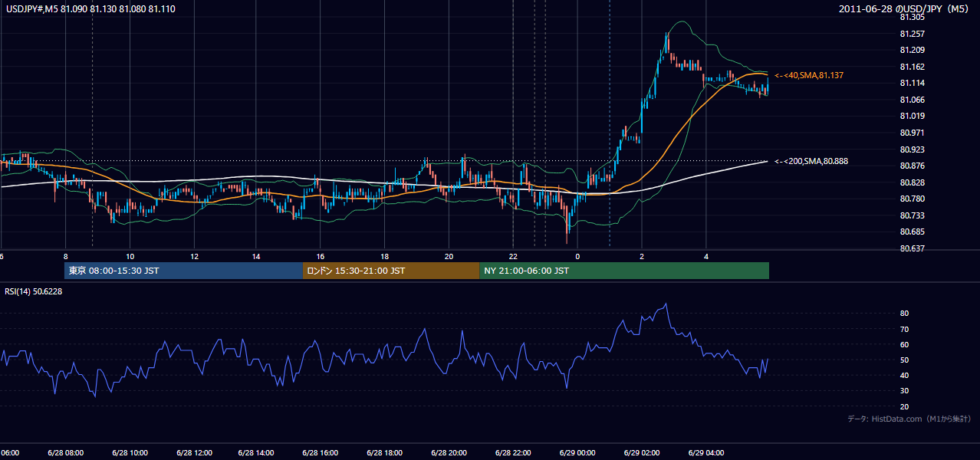Click price axis label 80.780

point(912,199)
